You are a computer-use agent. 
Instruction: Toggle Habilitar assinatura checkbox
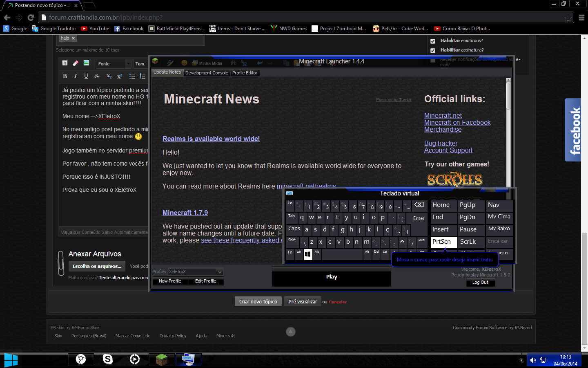coord(433,50)
